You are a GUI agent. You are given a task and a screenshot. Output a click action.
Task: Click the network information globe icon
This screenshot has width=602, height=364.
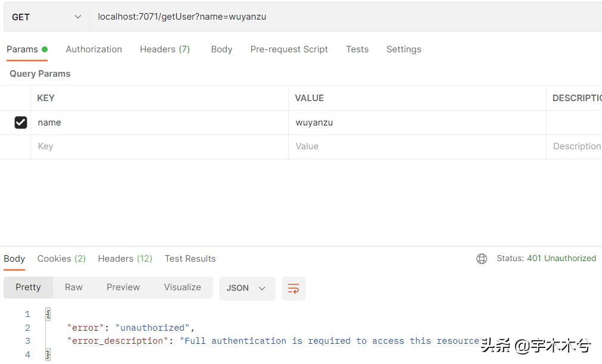point(482,258)
